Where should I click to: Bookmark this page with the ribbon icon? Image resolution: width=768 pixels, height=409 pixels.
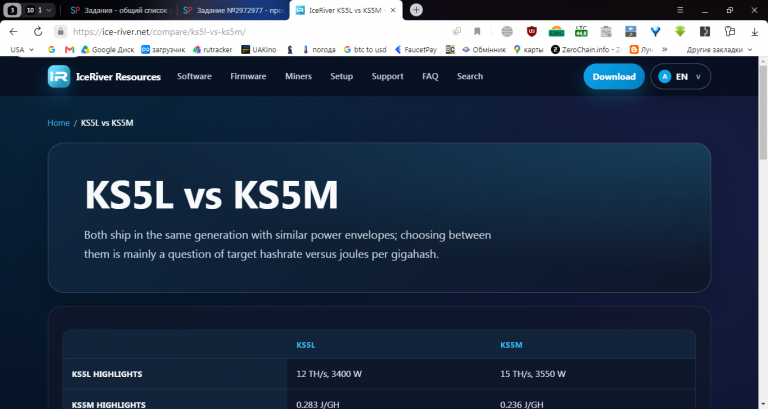[x=477, y=32]
